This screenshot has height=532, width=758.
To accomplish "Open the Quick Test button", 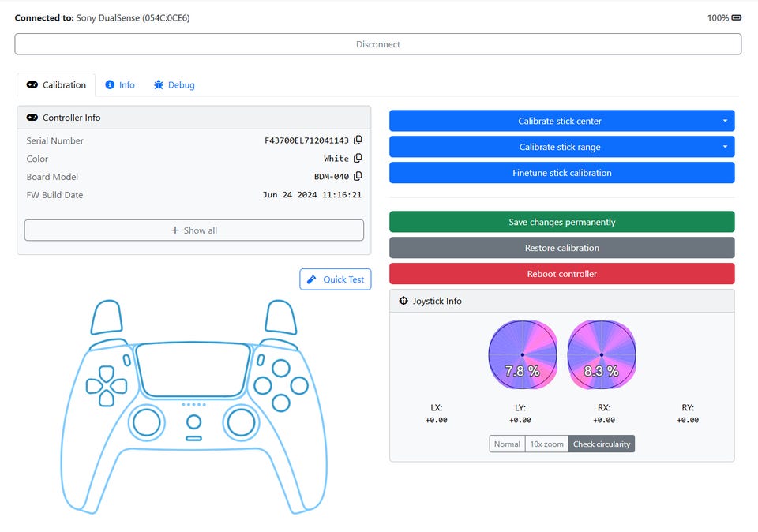I will (336, 279).
